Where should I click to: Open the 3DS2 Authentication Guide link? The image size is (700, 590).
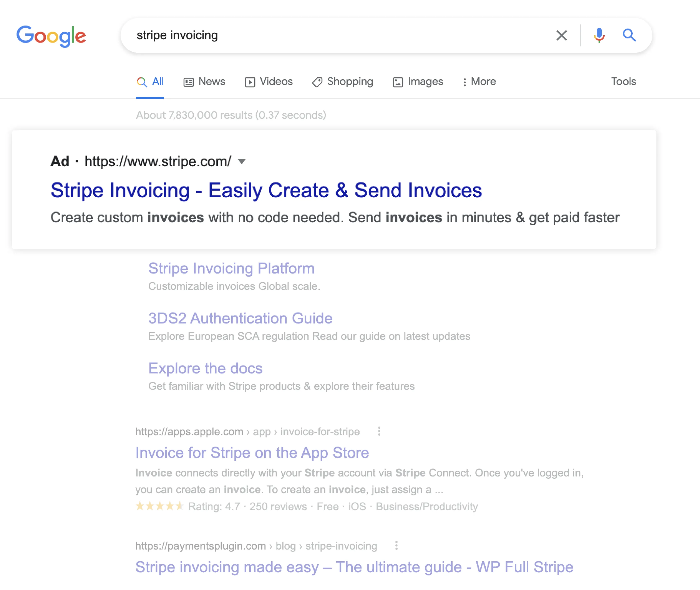pos(240,318)
